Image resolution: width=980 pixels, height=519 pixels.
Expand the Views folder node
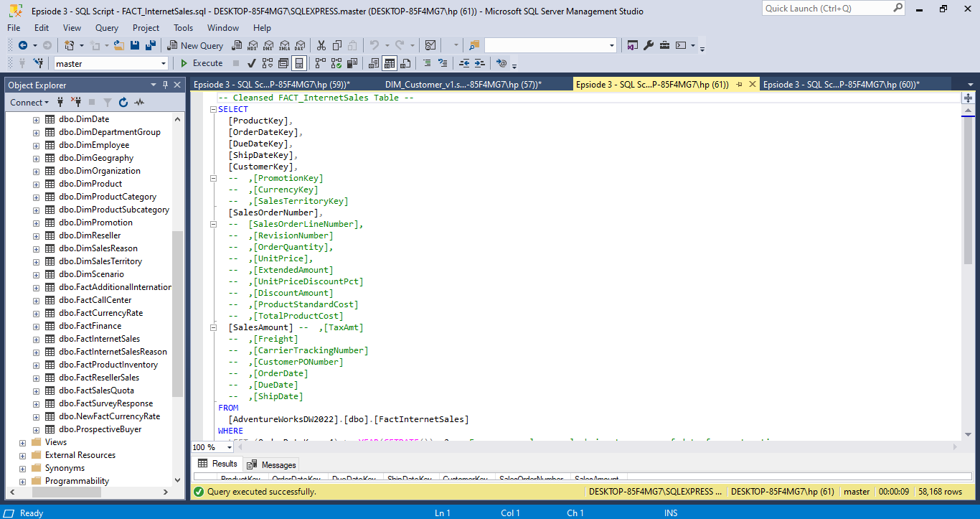coord(22,442)
